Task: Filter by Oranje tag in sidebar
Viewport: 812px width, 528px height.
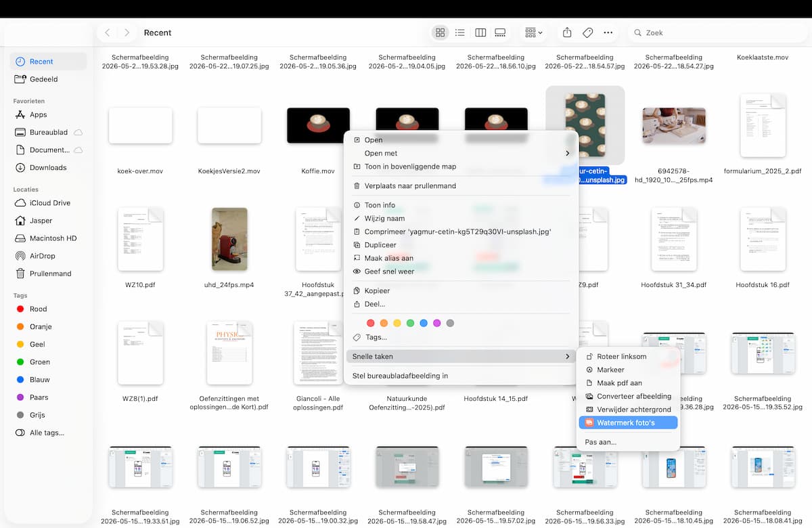Action: point(48,326)
